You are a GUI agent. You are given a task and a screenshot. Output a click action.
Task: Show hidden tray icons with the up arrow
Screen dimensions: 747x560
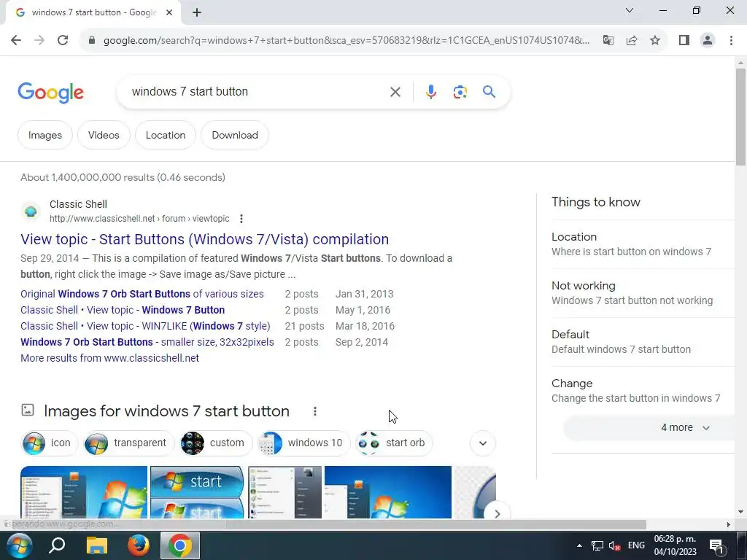click(x=579, y=545)
